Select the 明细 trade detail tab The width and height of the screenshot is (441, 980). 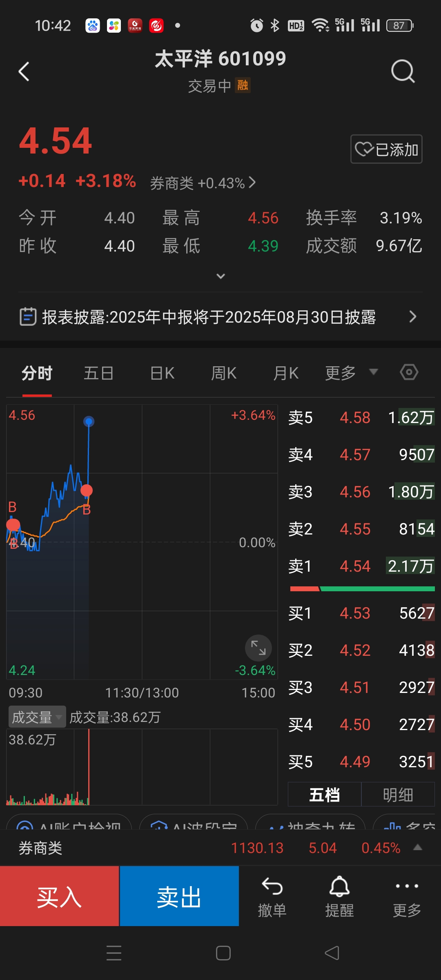[x=398, y=795]
